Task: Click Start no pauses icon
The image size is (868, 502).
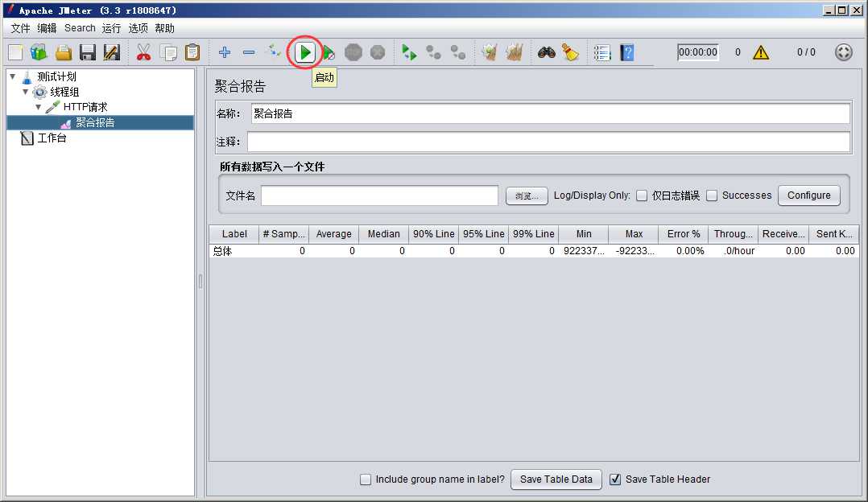Action: coord(329,52)
